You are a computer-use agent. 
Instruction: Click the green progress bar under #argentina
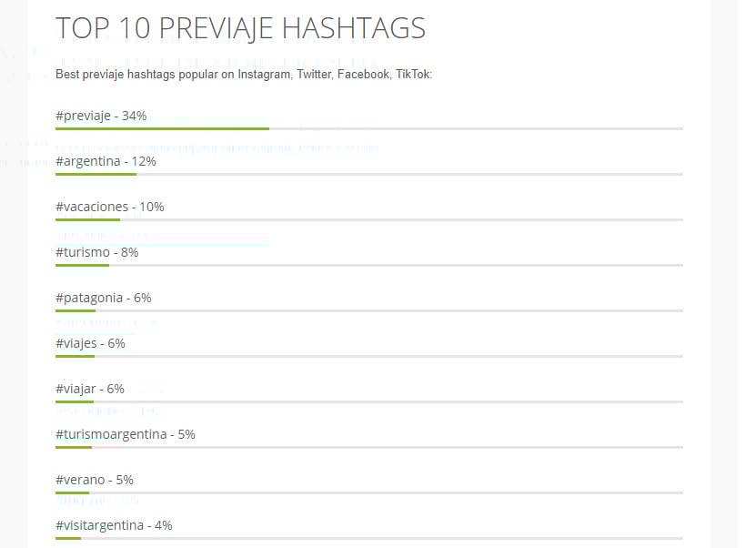[96, 174]
